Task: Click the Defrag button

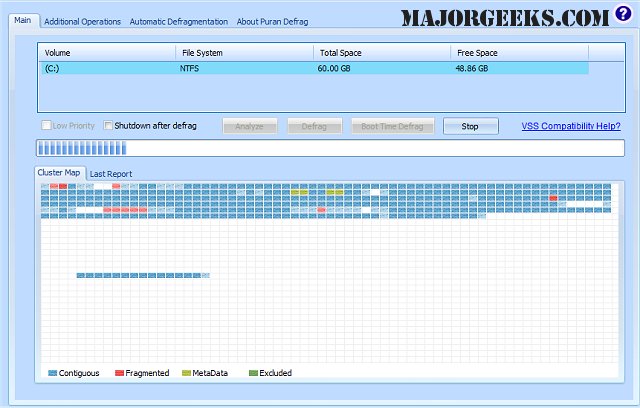Action: 314,126
